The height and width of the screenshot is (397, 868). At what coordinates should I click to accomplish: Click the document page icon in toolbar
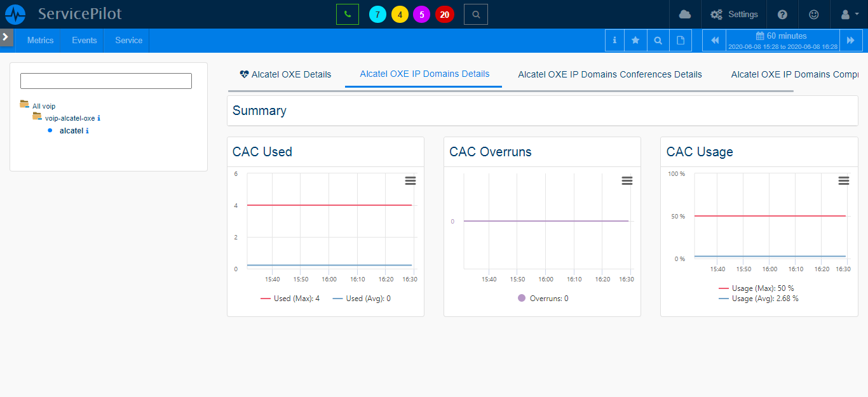(680, 41)
